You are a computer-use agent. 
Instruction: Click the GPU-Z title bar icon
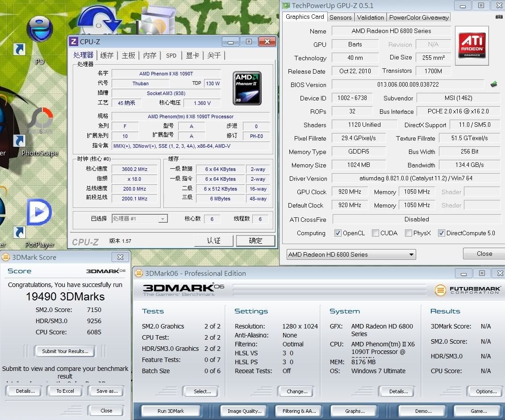coord(286,5)
